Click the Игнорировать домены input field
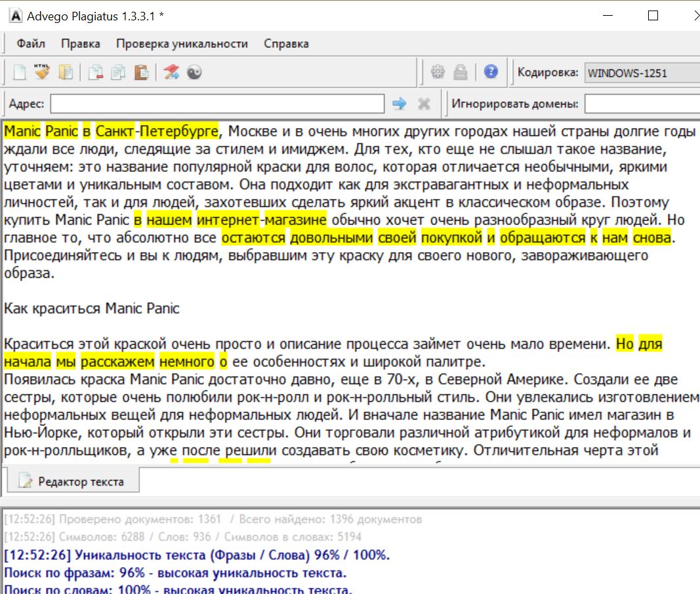This screenshot has width=700, height=594. (x=642, y=104)
